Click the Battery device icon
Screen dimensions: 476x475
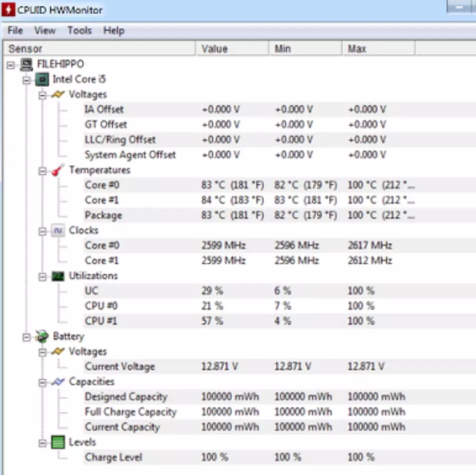tap(42, 336)
